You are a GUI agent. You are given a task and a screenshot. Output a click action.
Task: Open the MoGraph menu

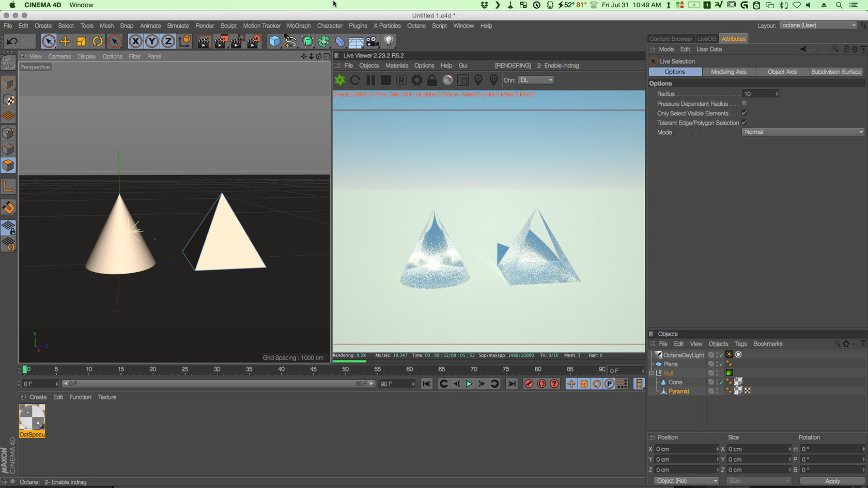click(x=299, y=26)
